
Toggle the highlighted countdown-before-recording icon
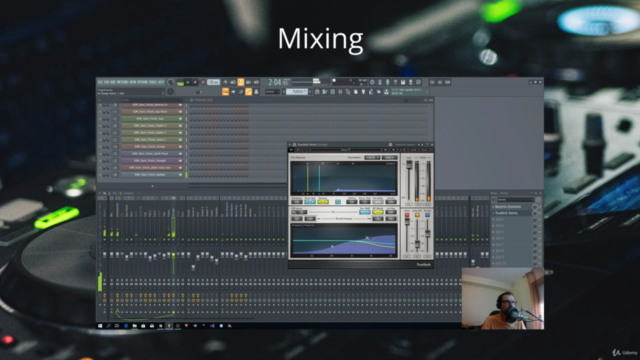click(x=241, y=82)
